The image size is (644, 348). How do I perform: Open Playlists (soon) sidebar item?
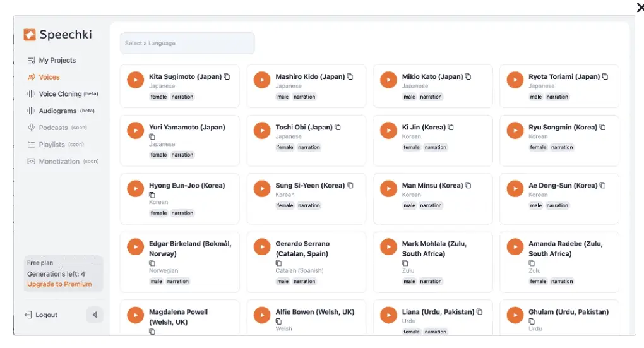click(x=56, y=145)
